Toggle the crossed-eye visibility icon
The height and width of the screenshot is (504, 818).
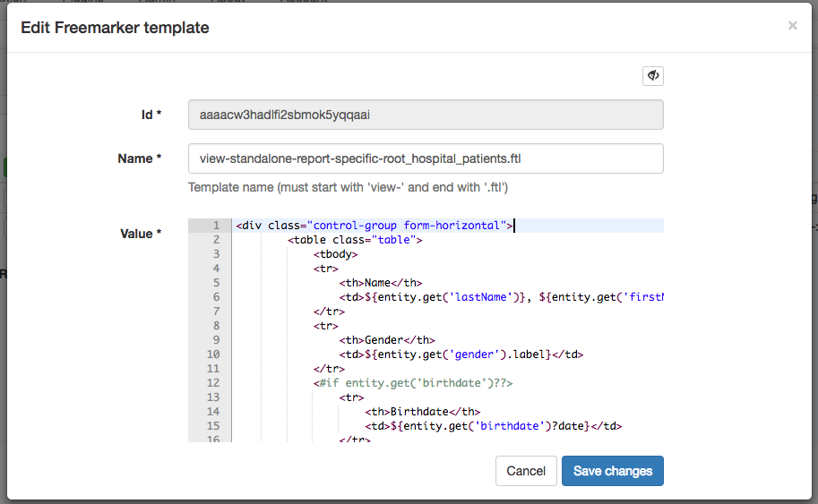(x=653, y=76)
